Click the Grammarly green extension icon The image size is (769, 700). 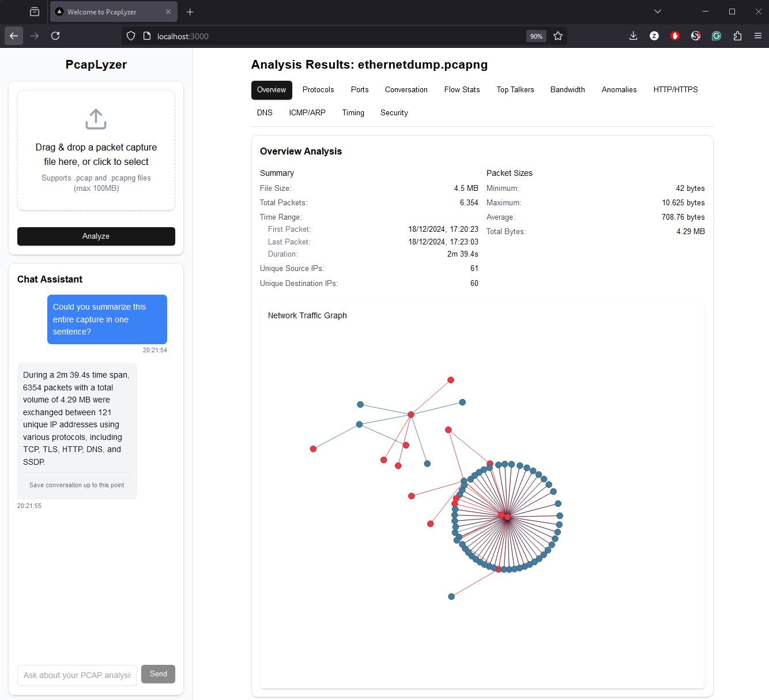pos(717,36)
